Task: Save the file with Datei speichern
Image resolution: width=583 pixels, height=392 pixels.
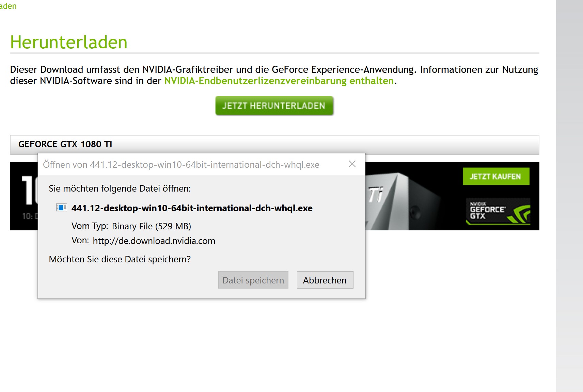Action: pyautogui.click(x=253, y=280)
